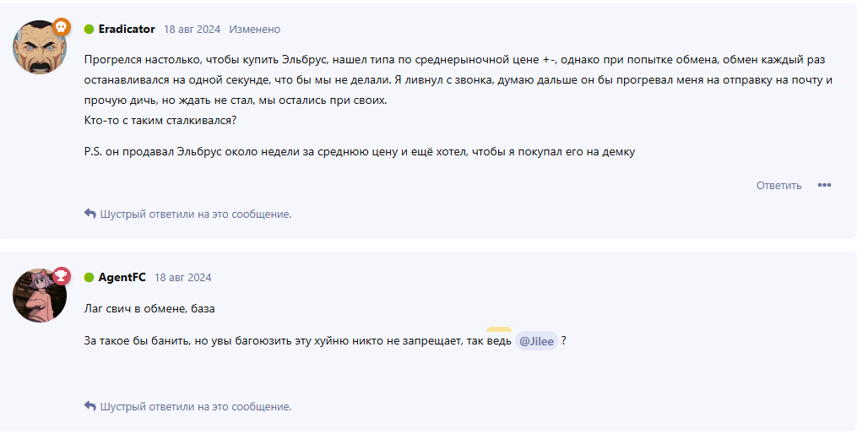Open AgentFC's profile picture
This screenshot has height=434, width=868.
39,296
